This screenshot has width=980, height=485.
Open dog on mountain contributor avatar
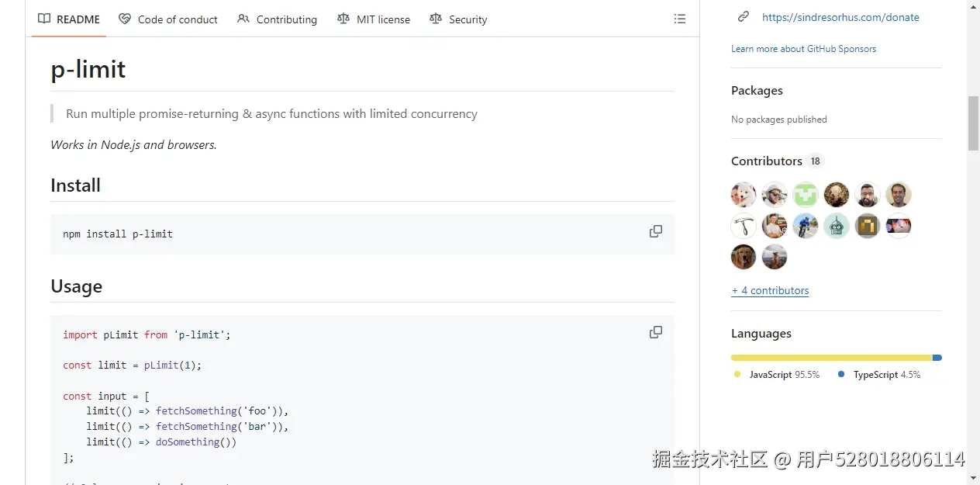(775, 257)
